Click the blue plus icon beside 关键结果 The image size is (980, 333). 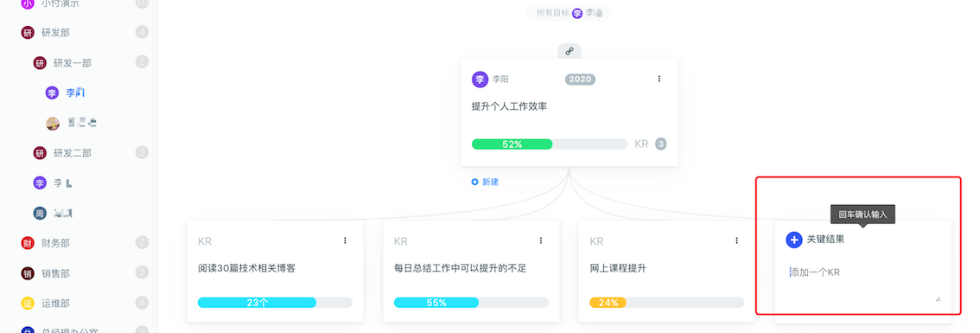point(793,239)
